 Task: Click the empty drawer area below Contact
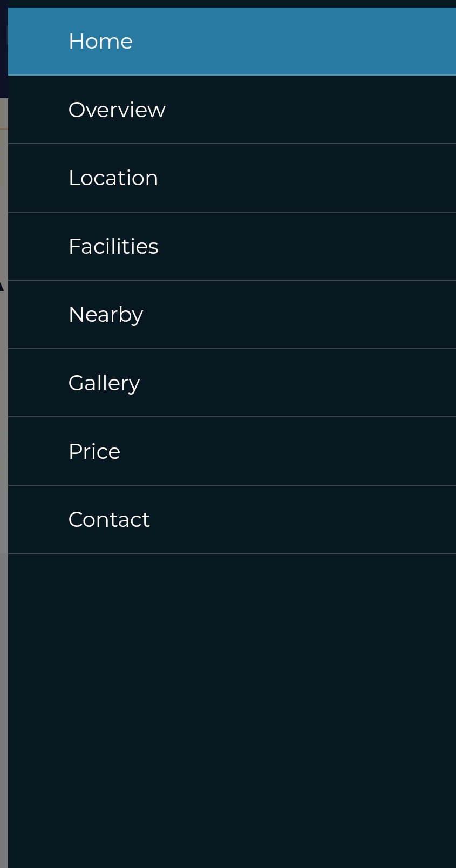point(232,702)
